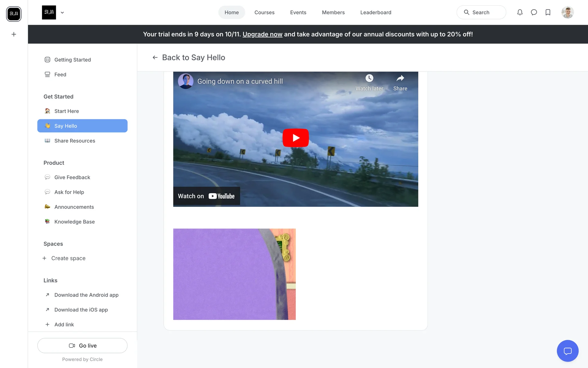Open the support chat floating button

point(567,351)
